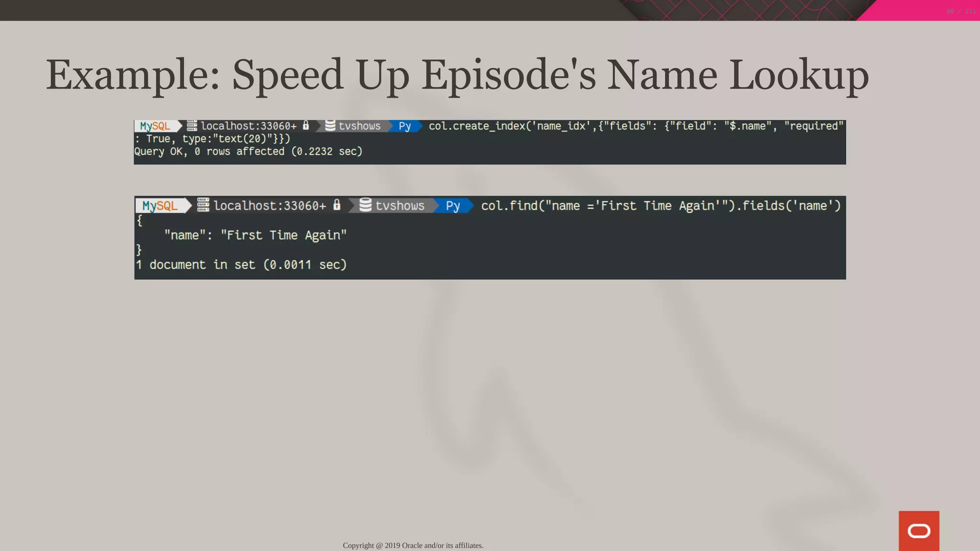Click the server icon in lower terminal
980x551 pixels.
[x=203, y=205]
